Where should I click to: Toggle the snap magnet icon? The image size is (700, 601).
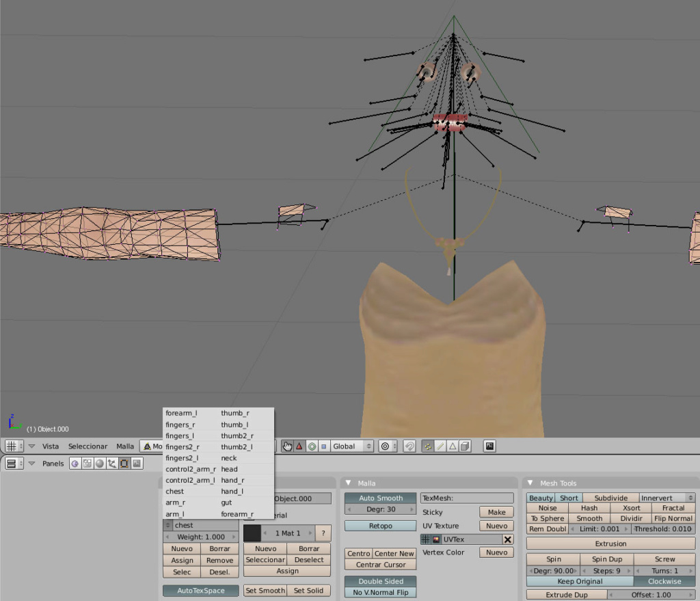point(409,446)
